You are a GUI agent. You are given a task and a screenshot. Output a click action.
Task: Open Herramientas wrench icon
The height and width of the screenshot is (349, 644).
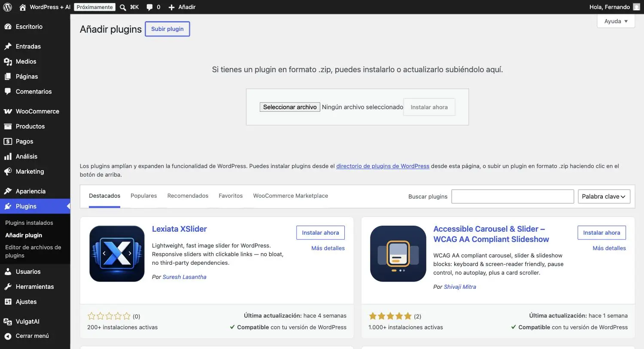[x=8, y=287]
